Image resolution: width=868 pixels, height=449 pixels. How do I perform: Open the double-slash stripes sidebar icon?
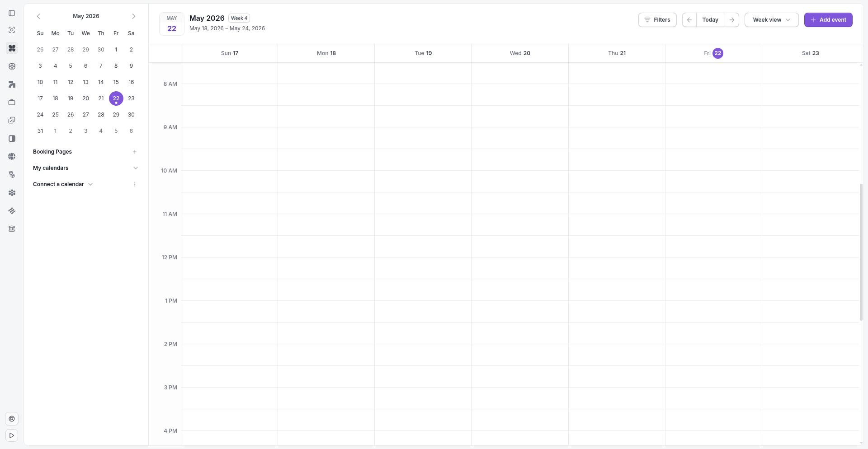click(x=12, y=210)
